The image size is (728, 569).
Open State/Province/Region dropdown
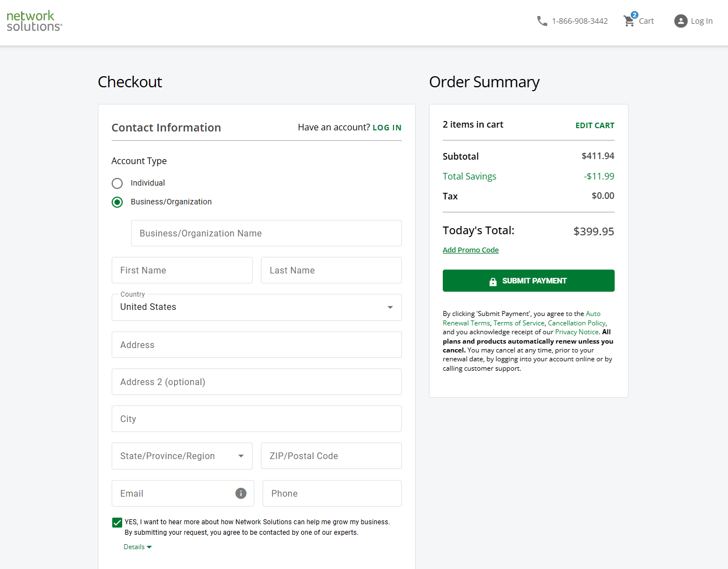182,456
